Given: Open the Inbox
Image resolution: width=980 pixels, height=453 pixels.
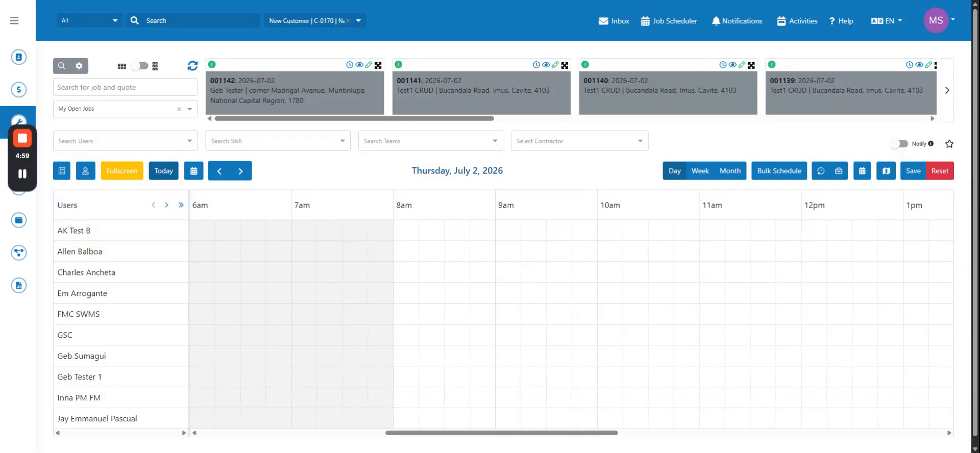Looking at the screenshot, I should click(x=614, y=21).
